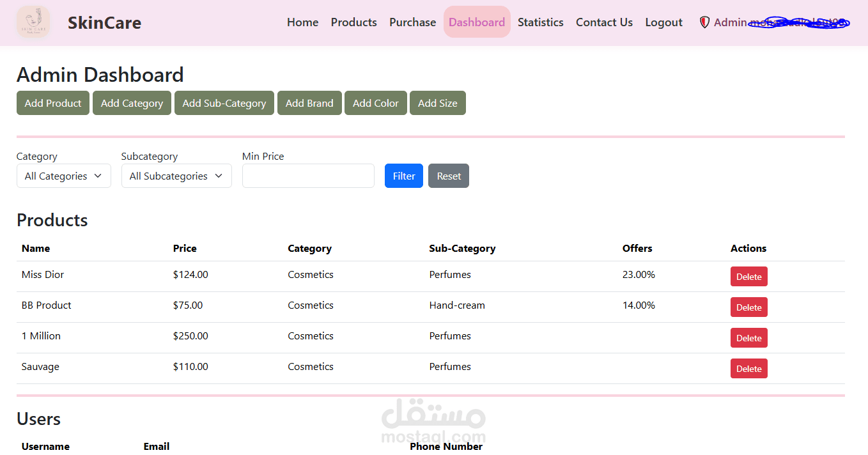
Task: Open the Products nav link
Action: (x=353, y=22)
